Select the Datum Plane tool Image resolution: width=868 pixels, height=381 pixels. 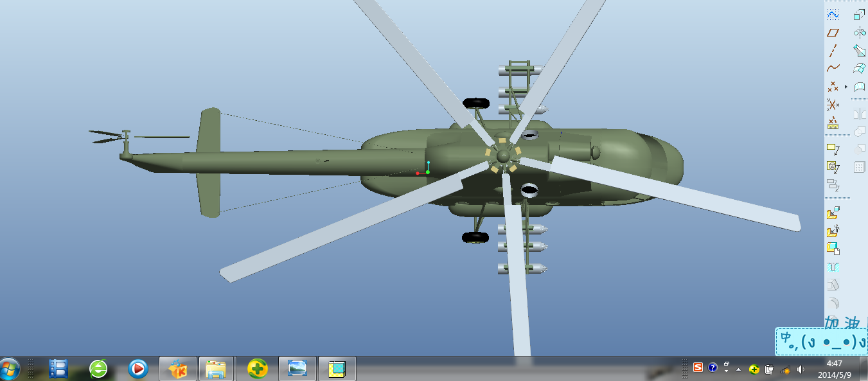833,32
